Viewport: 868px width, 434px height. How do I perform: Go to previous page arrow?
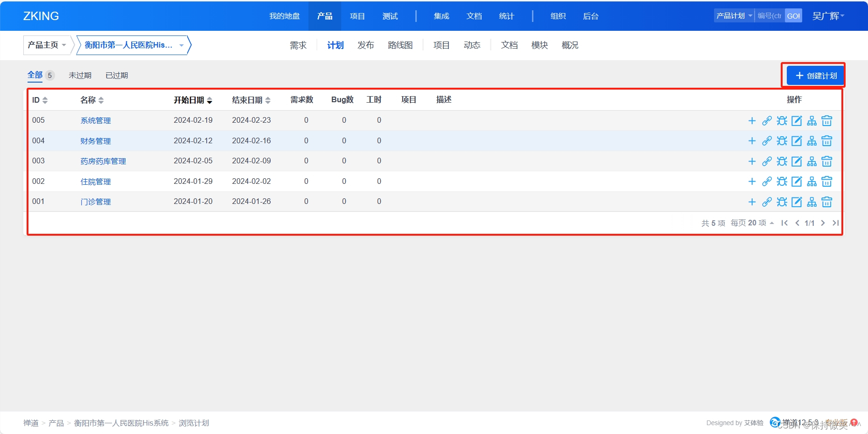click(798, 223)
